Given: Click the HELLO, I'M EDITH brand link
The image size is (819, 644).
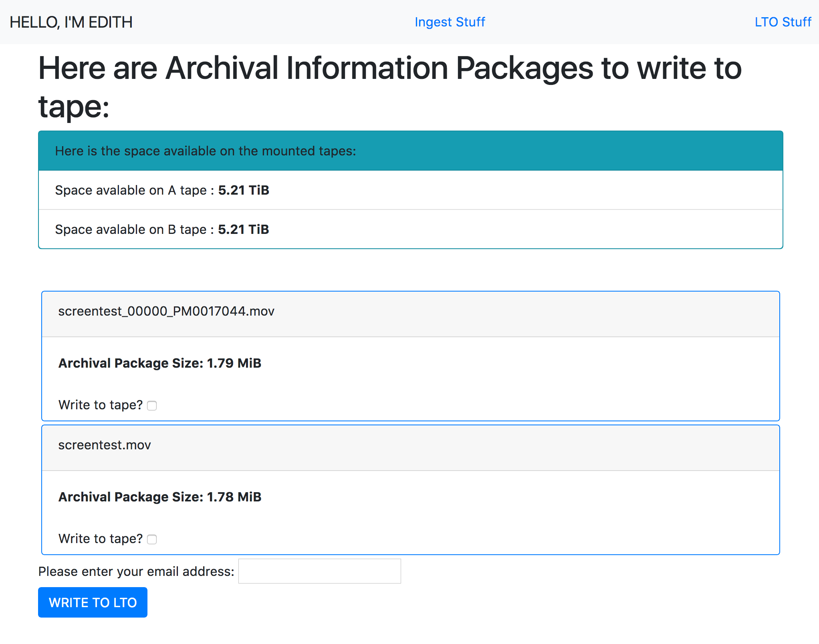Looking at the screenshot, I should click(71, 22).
